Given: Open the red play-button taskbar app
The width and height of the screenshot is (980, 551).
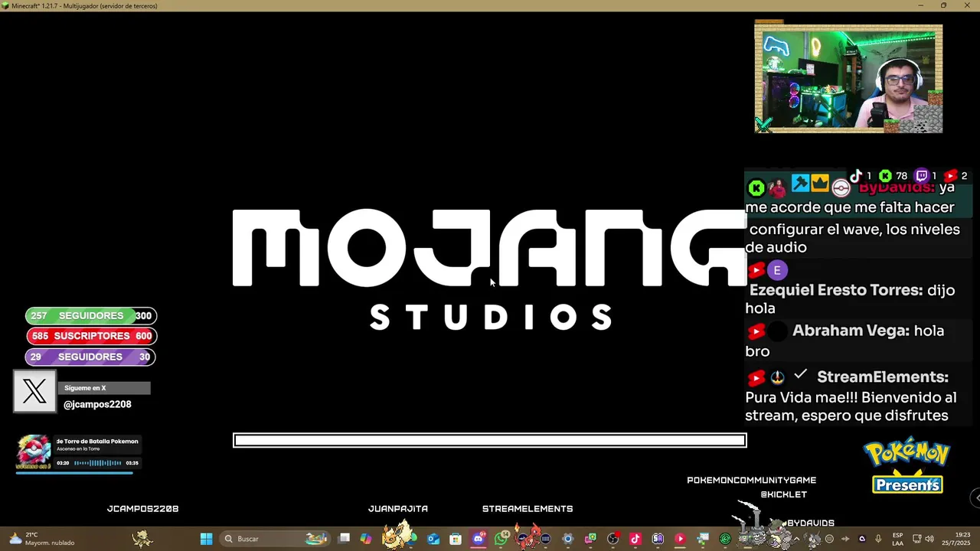Looking at the screenshot, I should click(x=680, y=539).
